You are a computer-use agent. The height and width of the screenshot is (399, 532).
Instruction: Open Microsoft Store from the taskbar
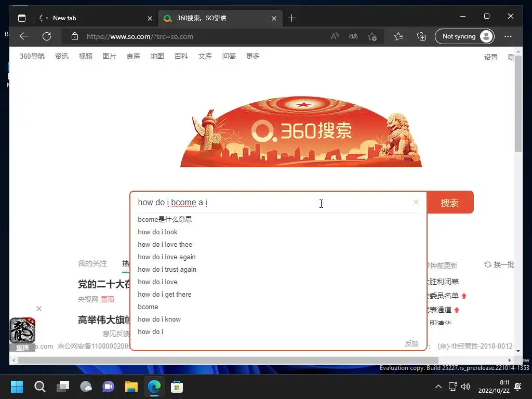177,387
